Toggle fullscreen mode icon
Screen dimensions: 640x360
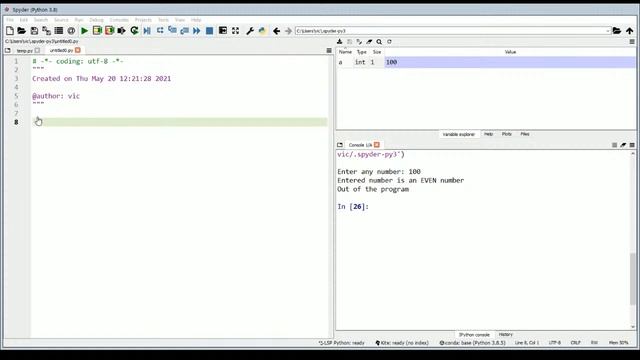[x=236, y=31]
